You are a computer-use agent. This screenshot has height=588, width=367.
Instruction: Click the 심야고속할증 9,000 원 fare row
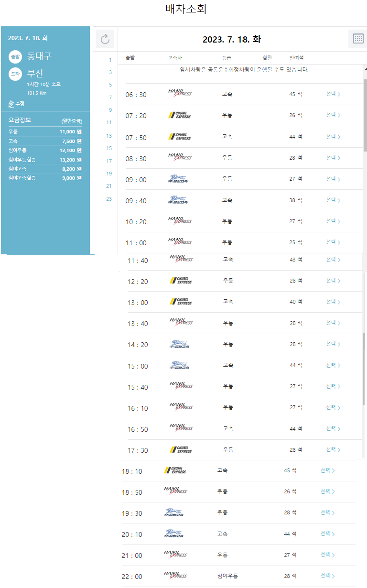(45, 178)
